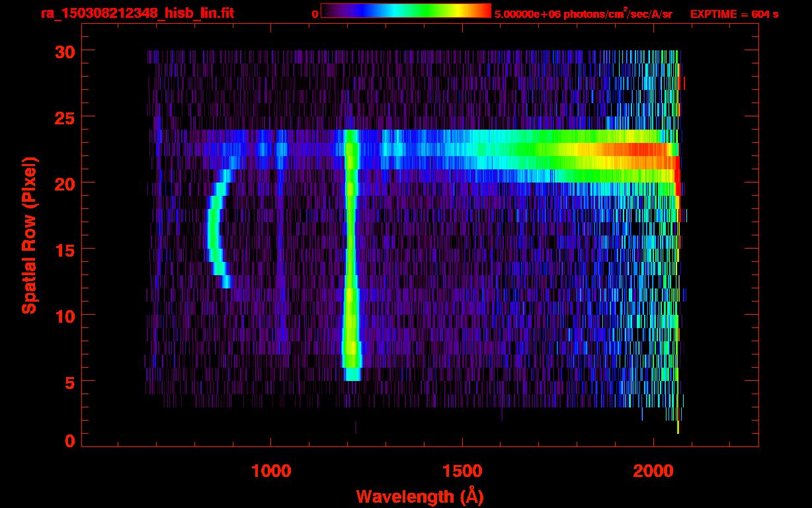
Task: Click the EXPTIME = 604 s label
Action: pos(734,14)
